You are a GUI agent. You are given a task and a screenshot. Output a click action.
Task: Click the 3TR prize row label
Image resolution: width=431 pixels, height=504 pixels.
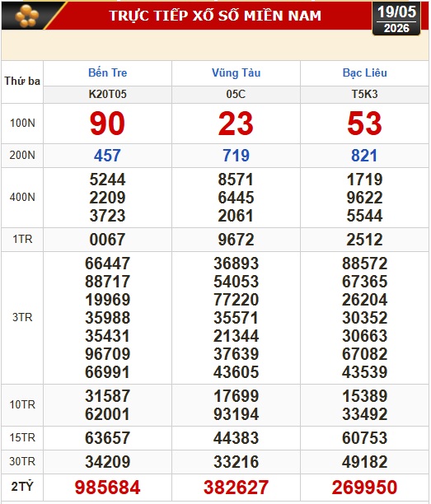(22, 318)
